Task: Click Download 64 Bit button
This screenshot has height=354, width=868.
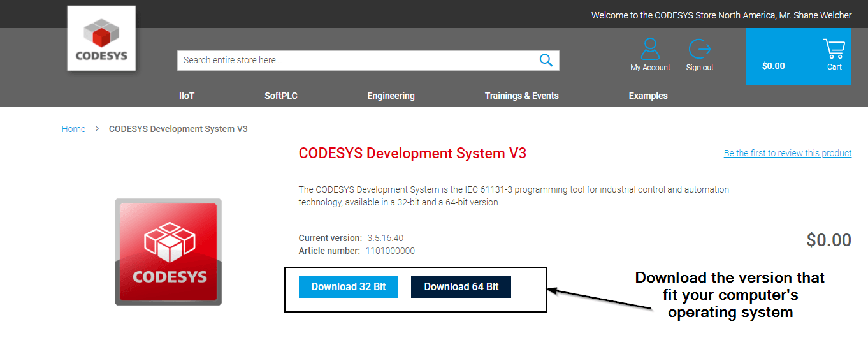Action: coord(461,287)
